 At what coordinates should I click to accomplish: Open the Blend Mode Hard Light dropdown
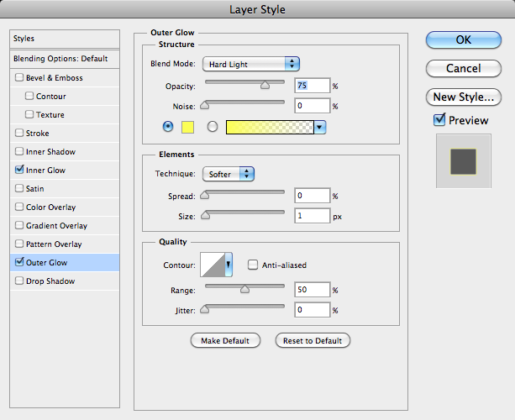click(x=250, y=64)
